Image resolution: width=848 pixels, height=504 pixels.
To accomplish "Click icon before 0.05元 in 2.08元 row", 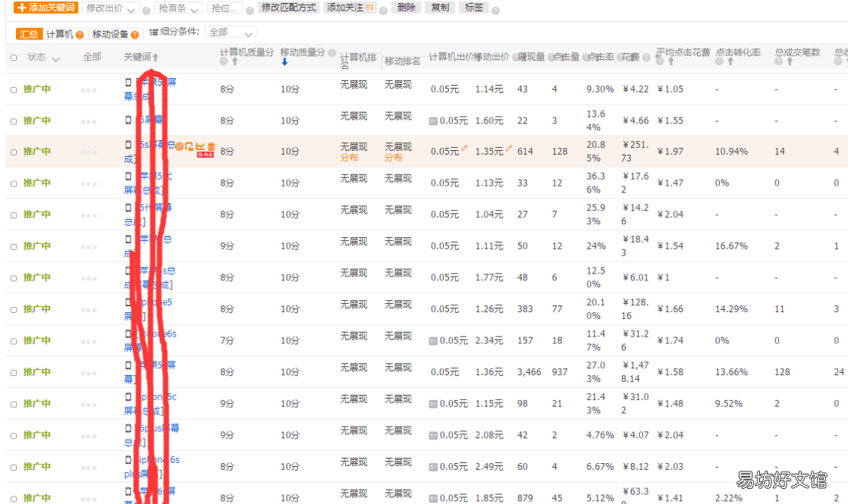I will coord(433,435).
